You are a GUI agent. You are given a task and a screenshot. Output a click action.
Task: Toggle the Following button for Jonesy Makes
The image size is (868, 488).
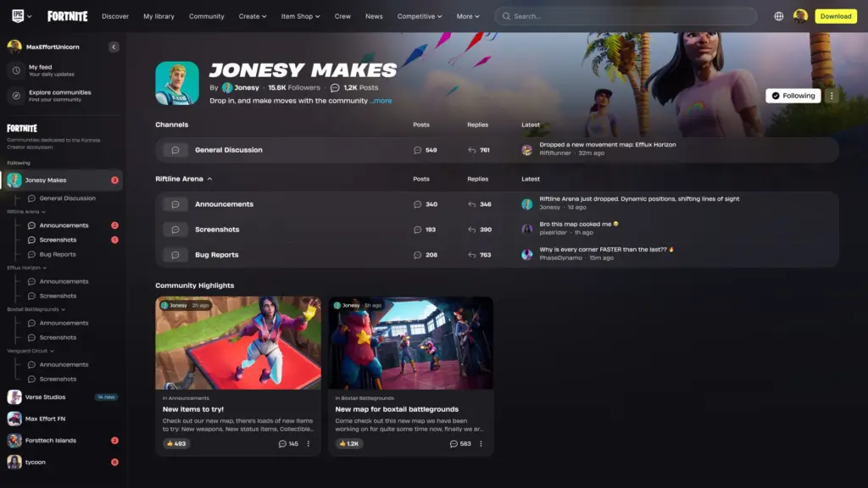[793, 96]
